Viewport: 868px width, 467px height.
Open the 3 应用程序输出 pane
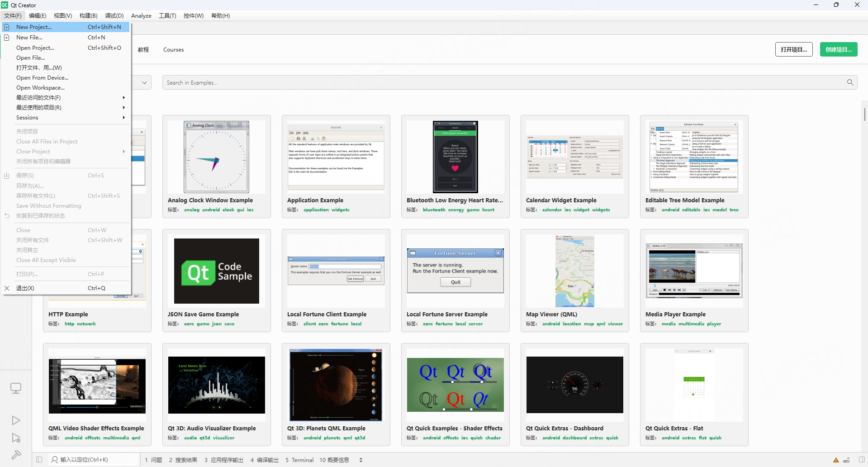(x=224, y=460)
